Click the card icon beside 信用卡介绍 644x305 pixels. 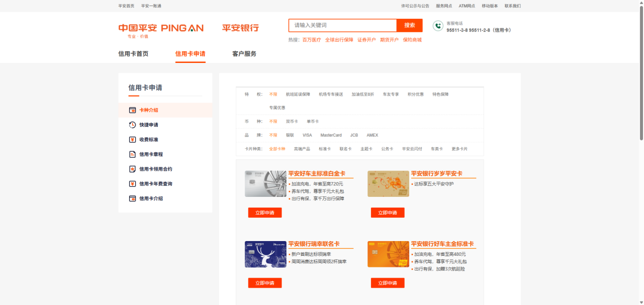[132, 198]
